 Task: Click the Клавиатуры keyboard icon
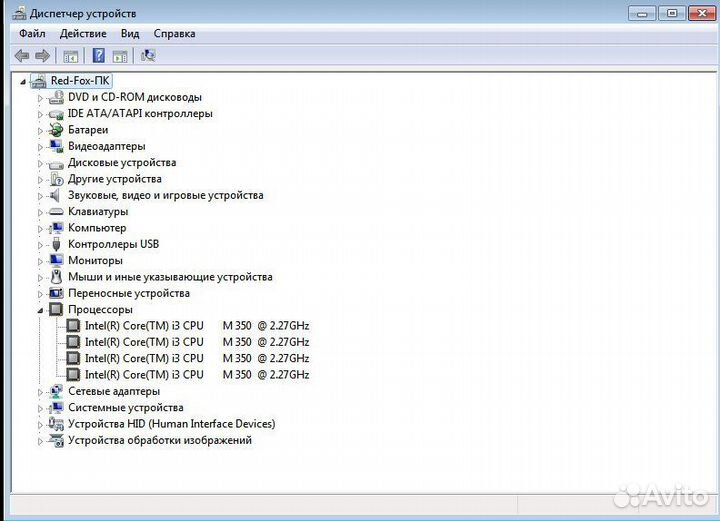56,212
